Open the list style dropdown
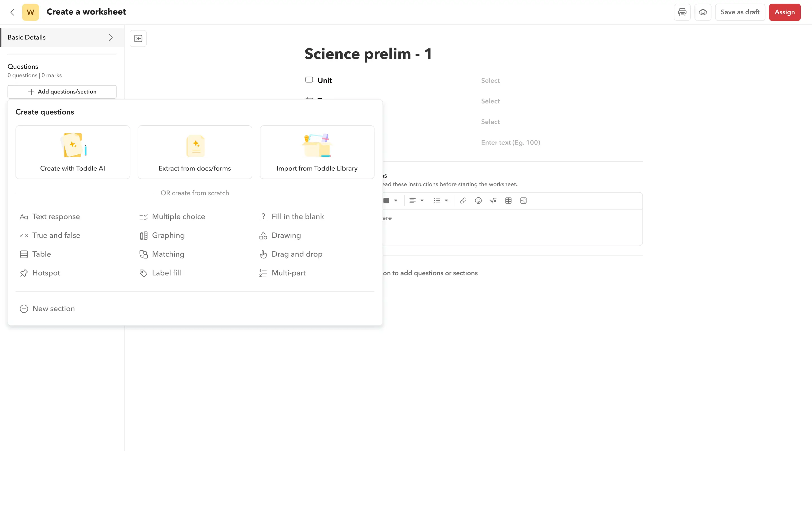812x507 pixels. coord(441,201)
